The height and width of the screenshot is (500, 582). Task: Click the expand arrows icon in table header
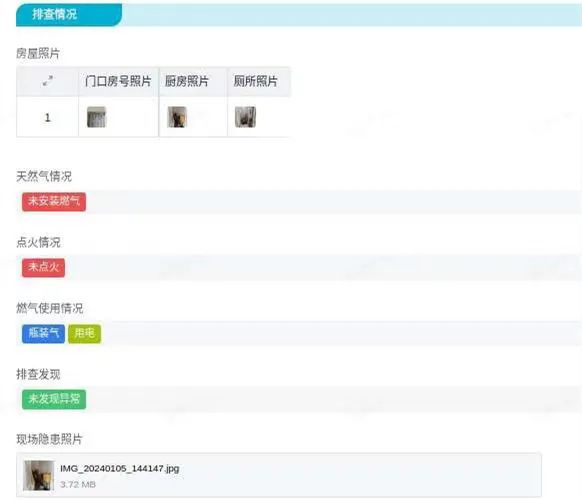click(48, 81)
